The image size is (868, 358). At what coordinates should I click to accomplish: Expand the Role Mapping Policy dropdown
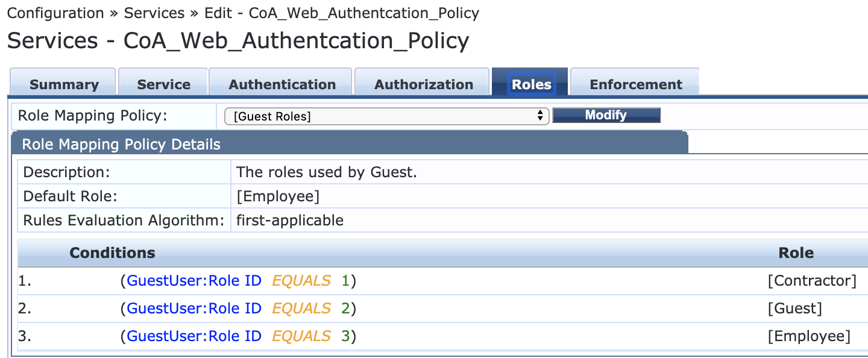[x=386, y=116]
